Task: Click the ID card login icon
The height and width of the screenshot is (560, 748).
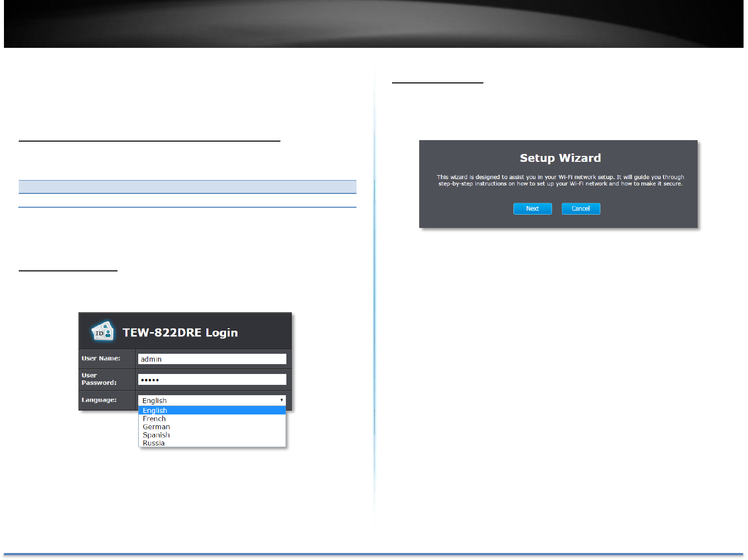Action: click(103, 332)
